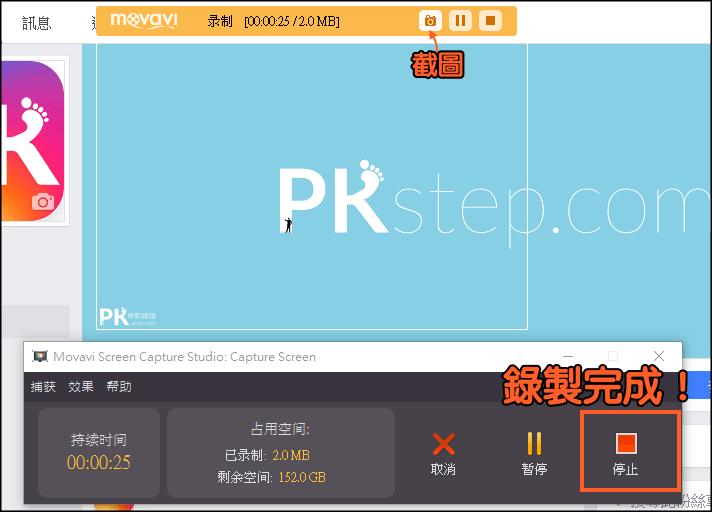Click the 占用空间 heading
712x512 pixels.
280,429
